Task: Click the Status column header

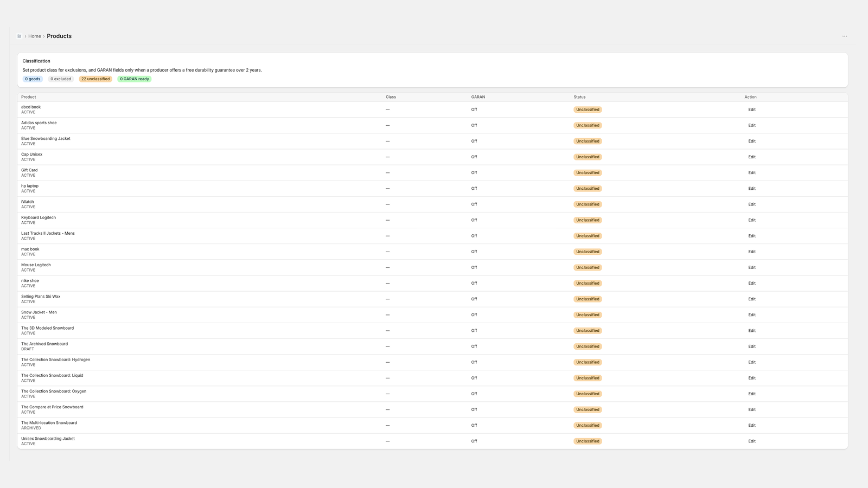Action: pyautogui.click(x=579, y=97)
